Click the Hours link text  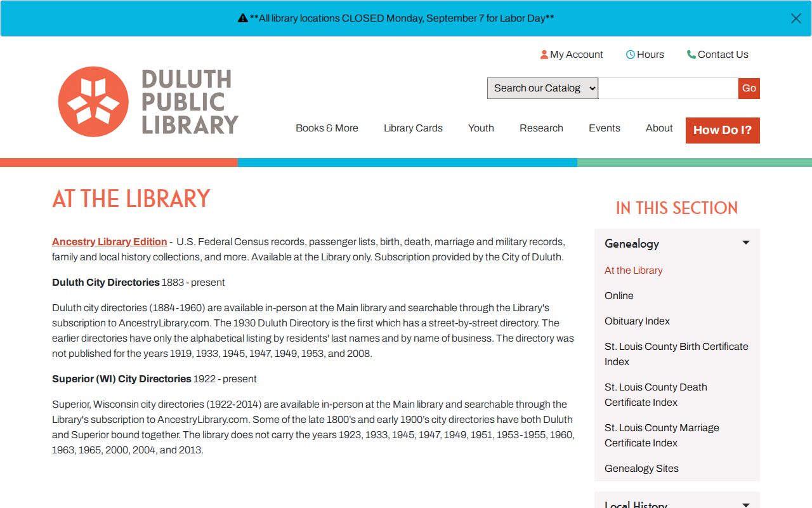coord(650,55)
